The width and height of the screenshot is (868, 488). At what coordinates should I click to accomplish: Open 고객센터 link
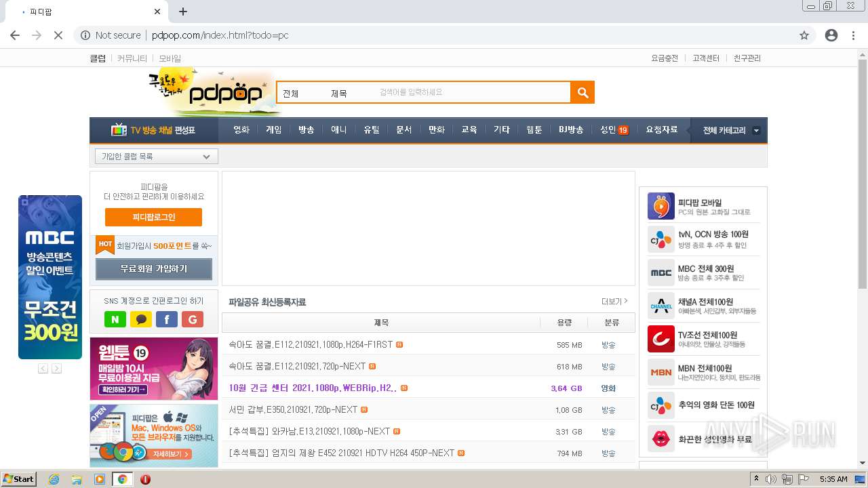click(706, 58)
